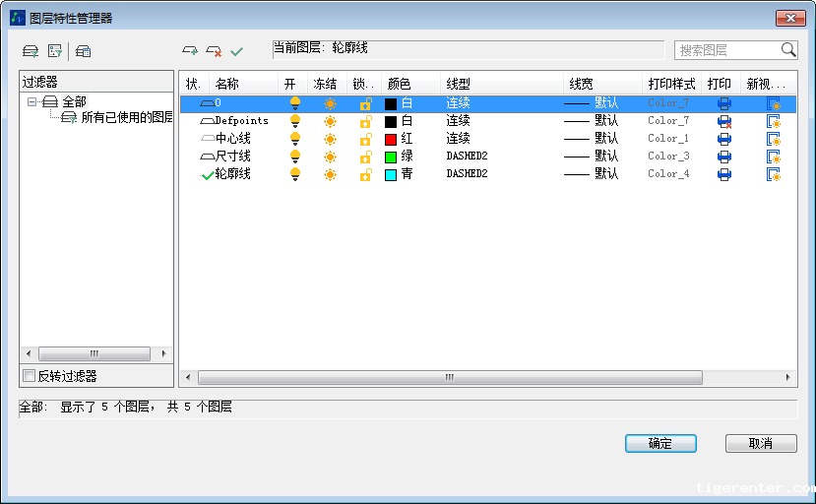Click the Delete Layer icon
Image resolution: width=816 pixels, height=504 pixels.
214,50
